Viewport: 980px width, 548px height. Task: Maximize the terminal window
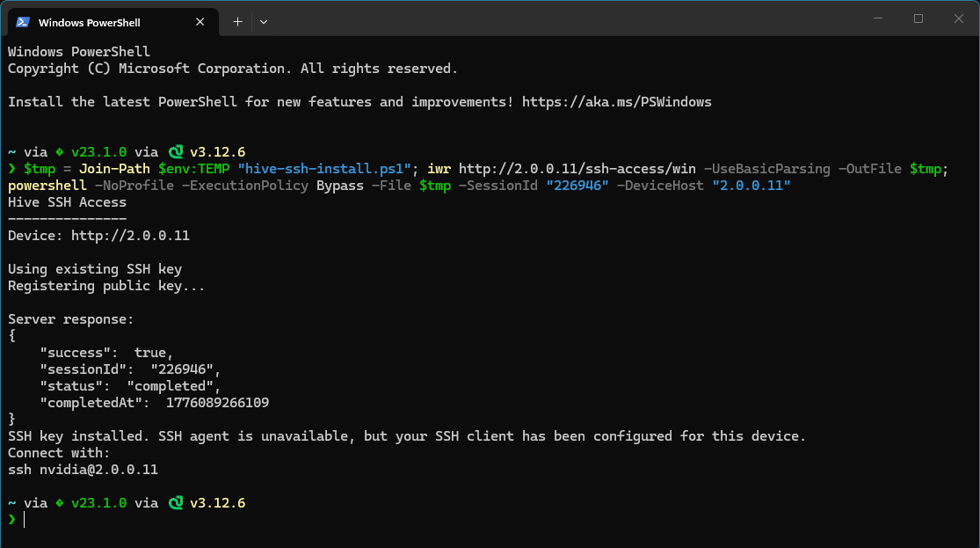pos(918,18)
